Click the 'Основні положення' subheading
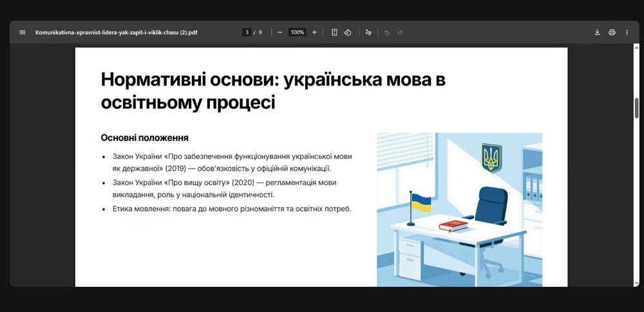The width and height of the screenshot is (644, 312). click(x=144, y=138)
